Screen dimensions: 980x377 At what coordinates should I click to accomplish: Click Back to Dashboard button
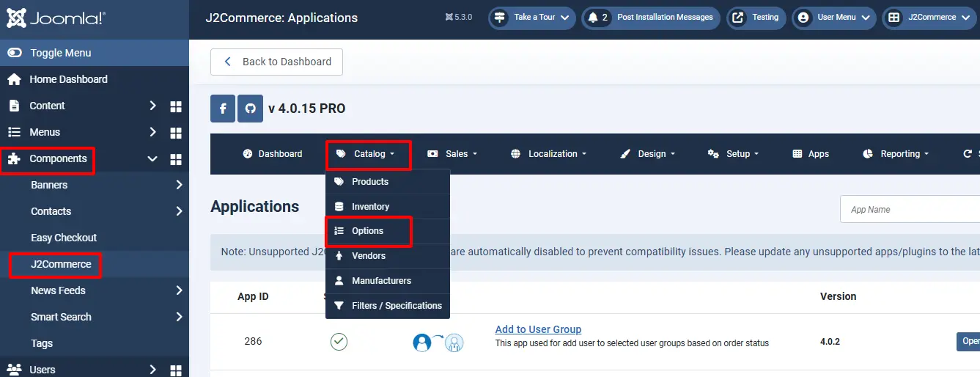(276, 62)
